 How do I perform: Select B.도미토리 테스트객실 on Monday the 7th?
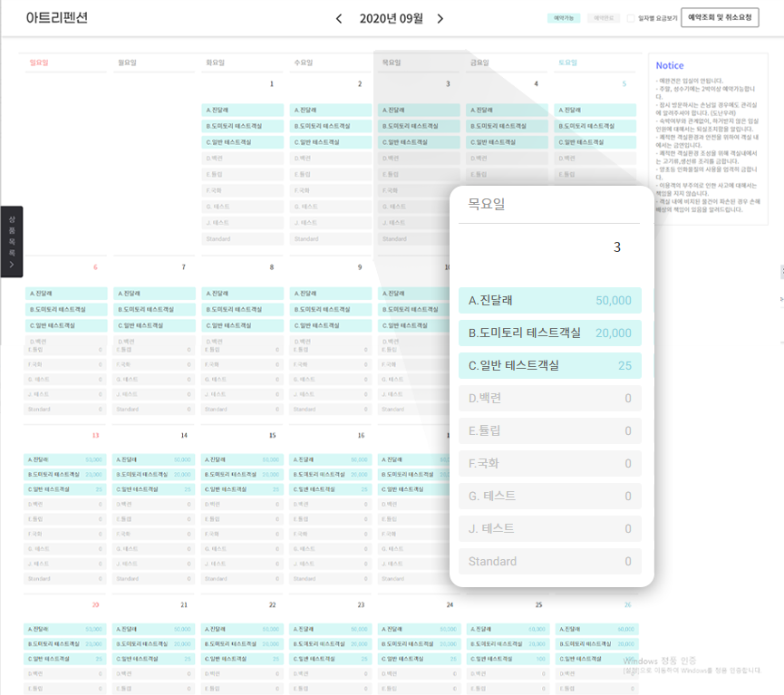point(155,309)
